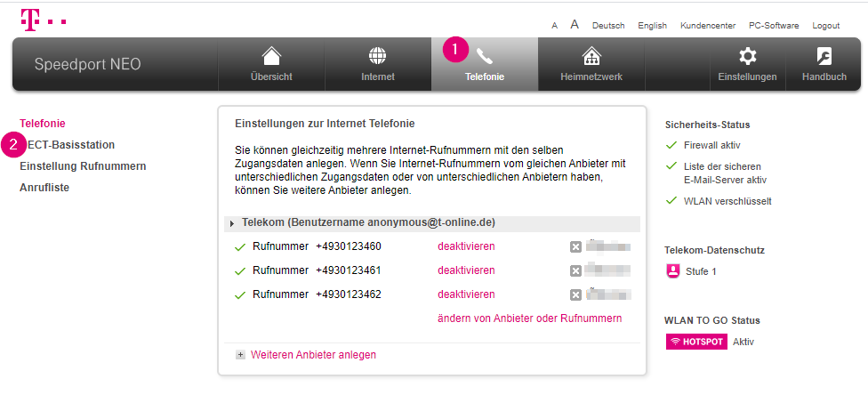This screenshot has width=868, height=403.
Task: Switch to the Heimnetzwerk tab label
Action: (x=591, y=77)
